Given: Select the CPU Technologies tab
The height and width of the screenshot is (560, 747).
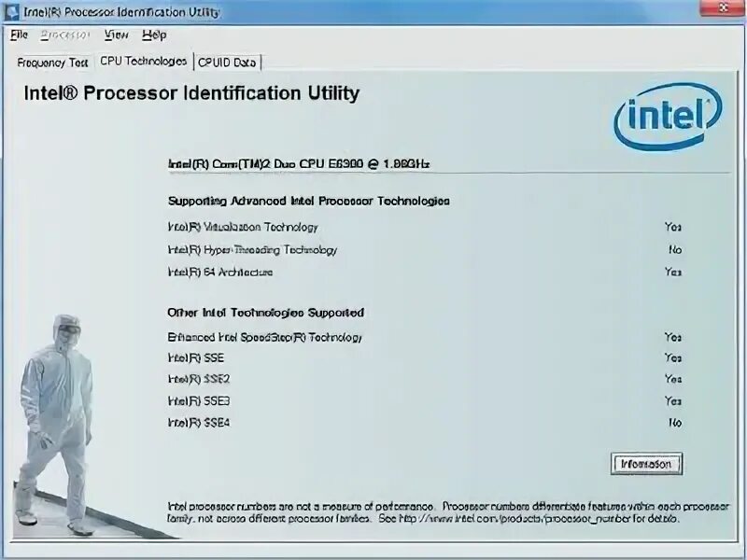Looking at the screenshot, I should (x=144, y=62).
